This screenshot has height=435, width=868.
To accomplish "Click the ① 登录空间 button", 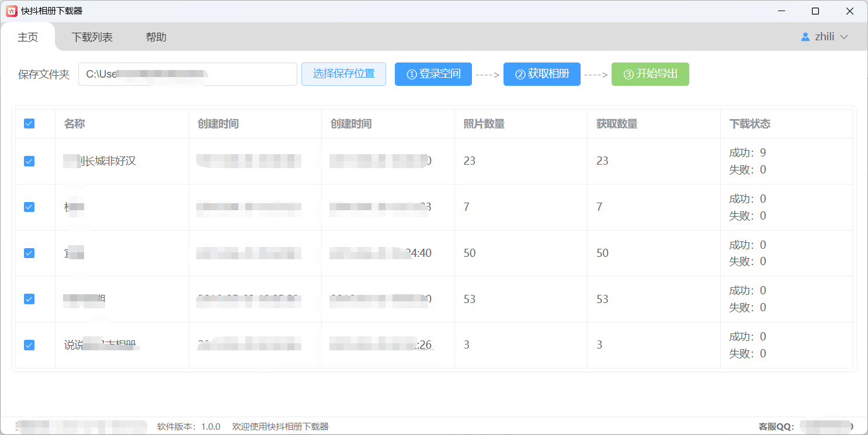I will coord(433,74).
